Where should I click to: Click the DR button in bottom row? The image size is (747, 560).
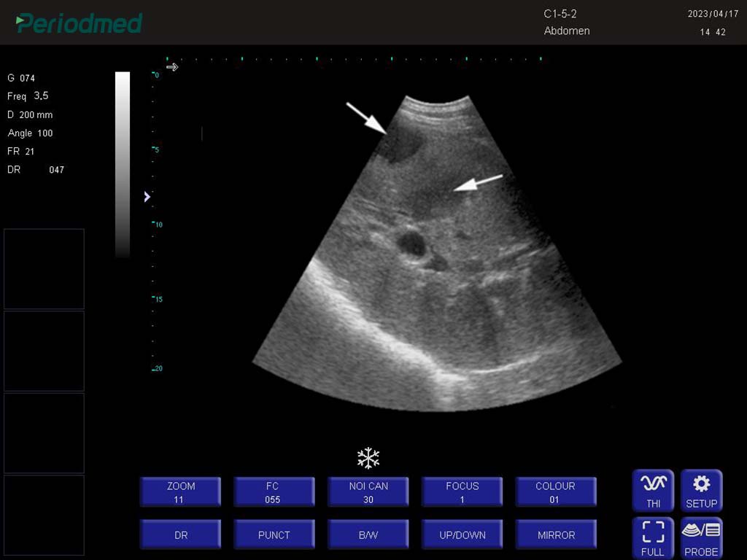[x=181, y=534]
